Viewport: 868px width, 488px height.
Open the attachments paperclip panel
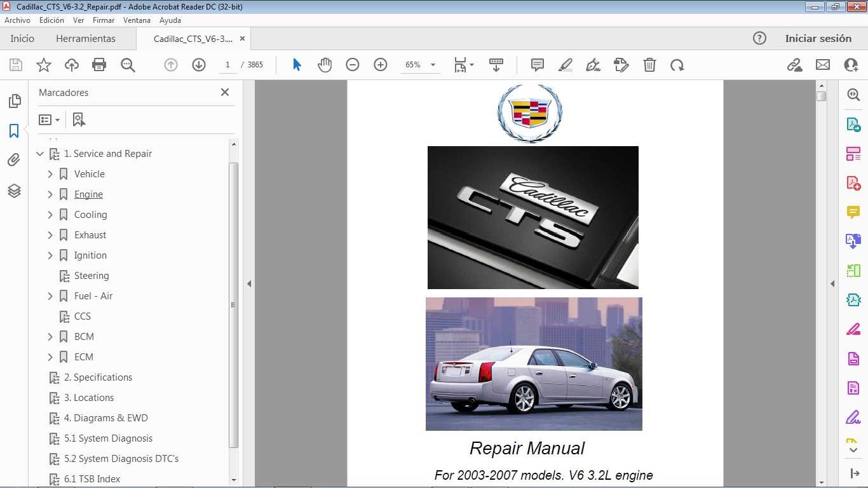coord(14,160)
